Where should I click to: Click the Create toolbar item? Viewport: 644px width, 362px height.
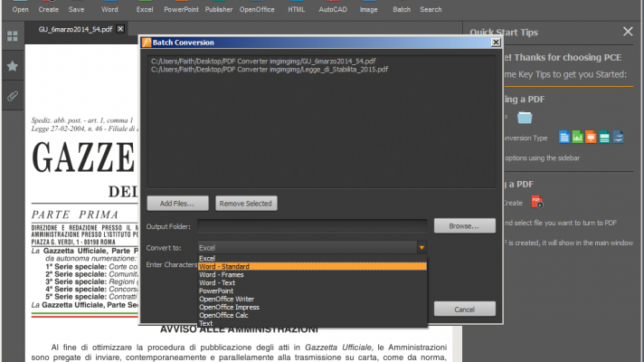(49, 7)
